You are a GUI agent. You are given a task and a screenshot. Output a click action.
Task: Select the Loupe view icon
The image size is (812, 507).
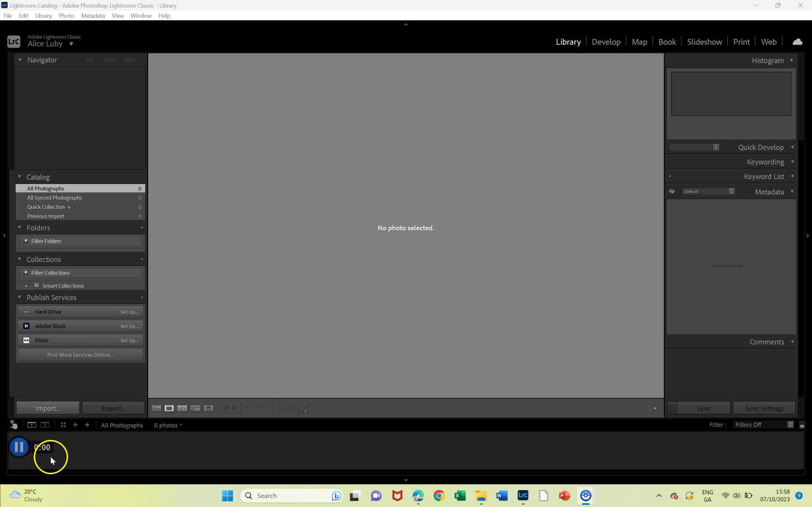tap(169, 408)
